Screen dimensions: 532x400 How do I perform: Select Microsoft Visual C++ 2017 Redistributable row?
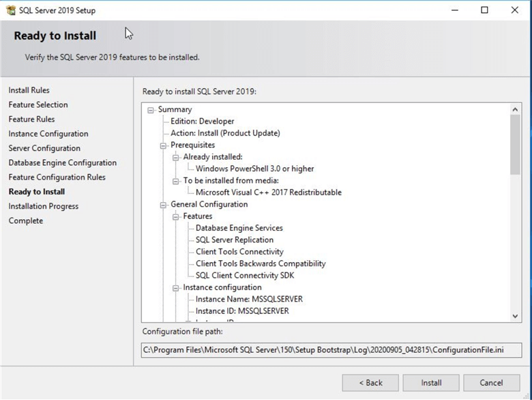pos(269,192)
